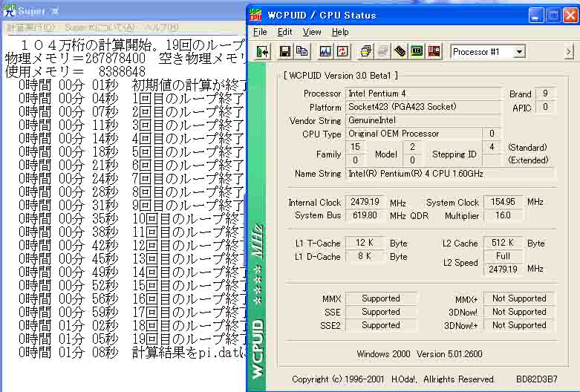
Task: Click the L2 Speed 'Full' value
Action: tap(503, 256)
